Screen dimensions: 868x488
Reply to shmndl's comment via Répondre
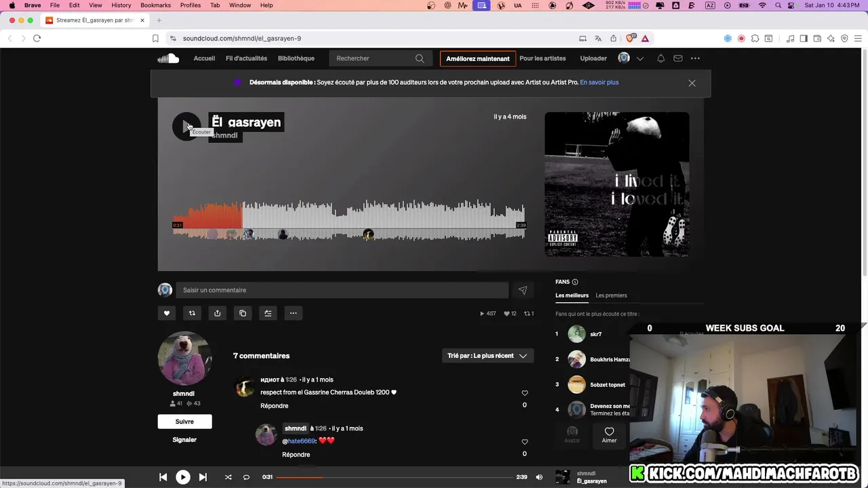[296, 455]
